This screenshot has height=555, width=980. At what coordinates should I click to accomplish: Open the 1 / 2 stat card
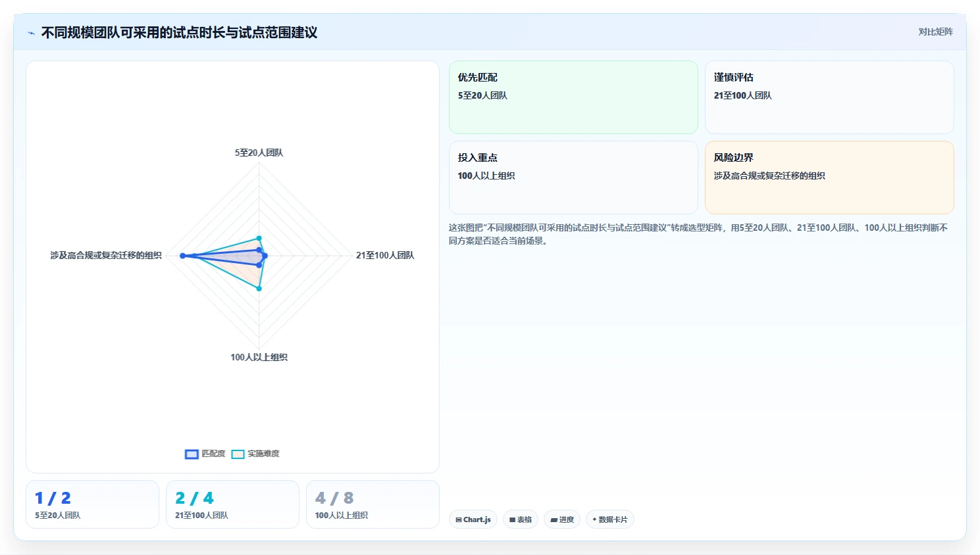point(92,504)
